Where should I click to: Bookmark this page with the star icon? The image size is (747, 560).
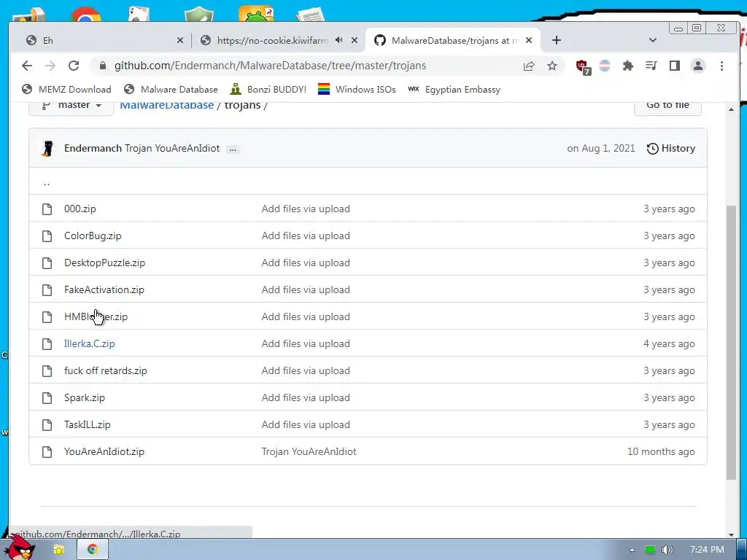point(552,66)
